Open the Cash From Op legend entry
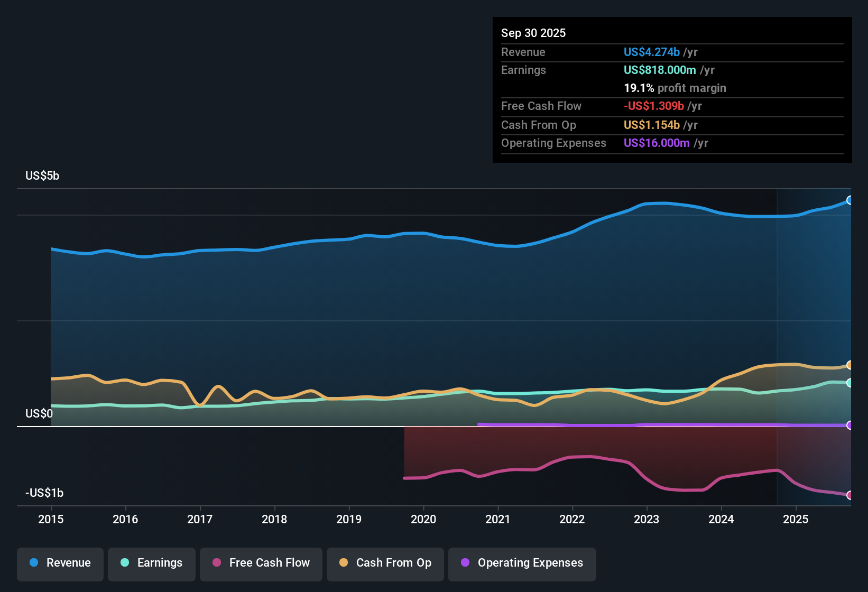Viewport: 868px width, 592px height. tap(385, 563)
